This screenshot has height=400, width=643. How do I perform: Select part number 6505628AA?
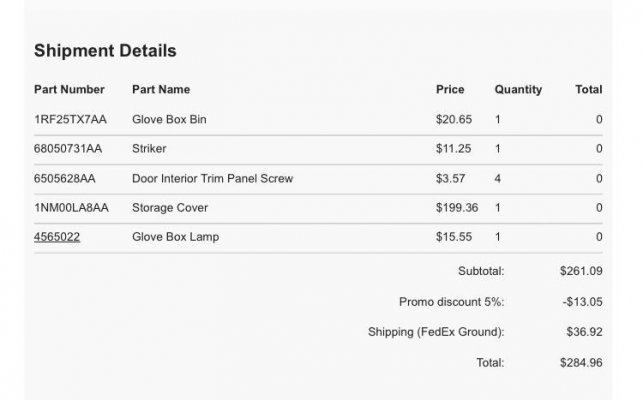(x=65, y=178)
